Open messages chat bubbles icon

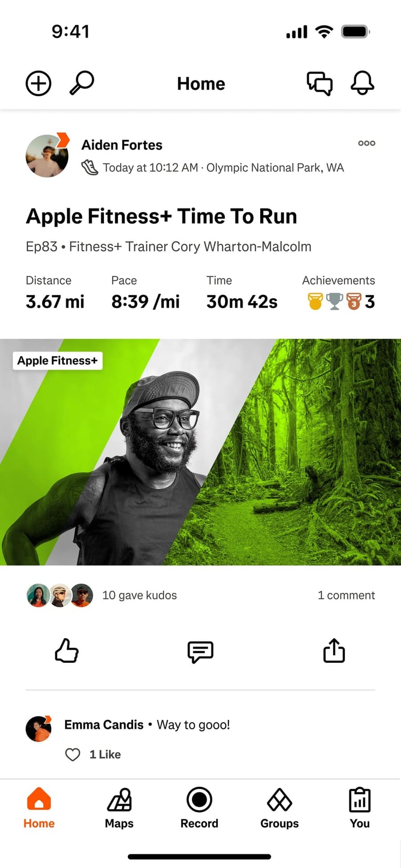(319, 83)
